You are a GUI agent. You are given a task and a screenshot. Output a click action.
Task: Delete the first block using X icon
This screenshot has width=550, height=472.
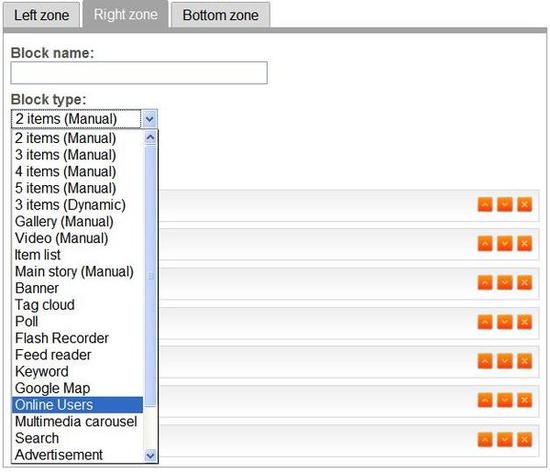(x=524, y=205)
